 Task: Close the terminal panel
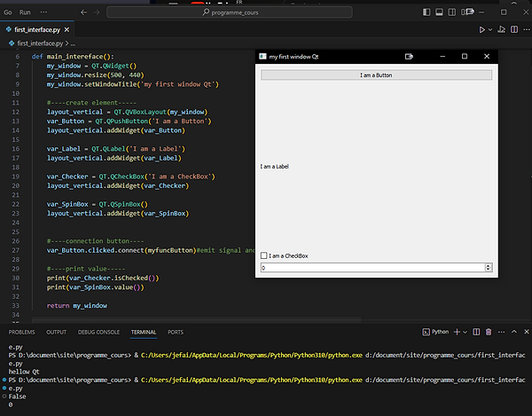[x=527, y=332]
